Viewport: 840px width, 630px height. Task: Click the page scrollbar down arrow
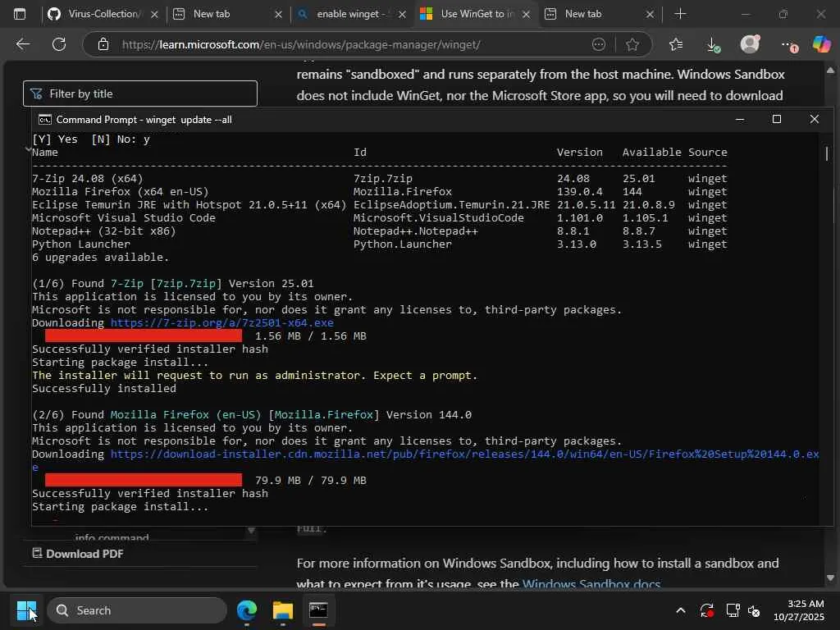830,577
